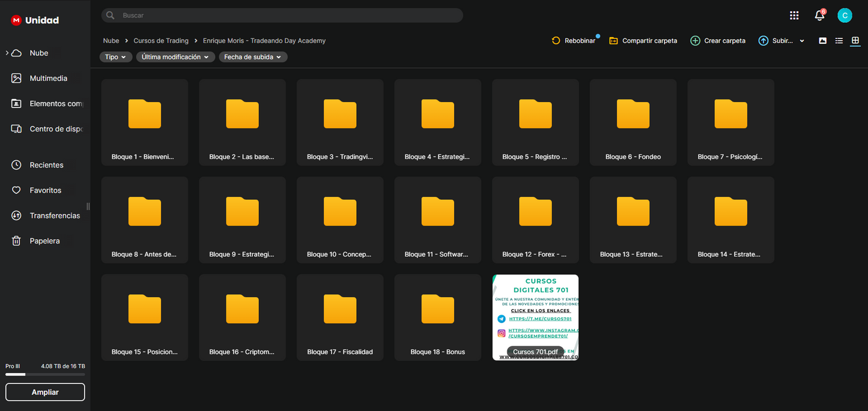The image size is (868, 411).
Task: Open Recientes clock icon in sidebar
Action: point(17,165)
